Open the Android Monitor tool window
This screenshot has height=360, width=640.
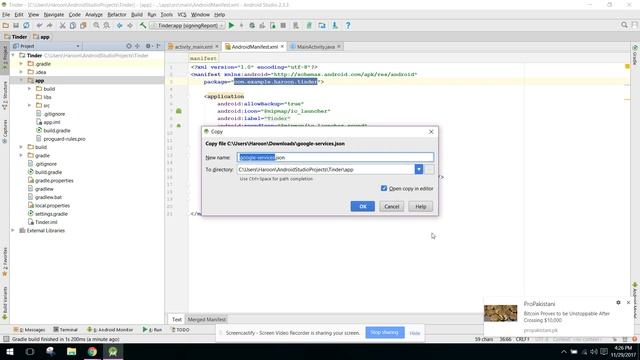(110, 329)
